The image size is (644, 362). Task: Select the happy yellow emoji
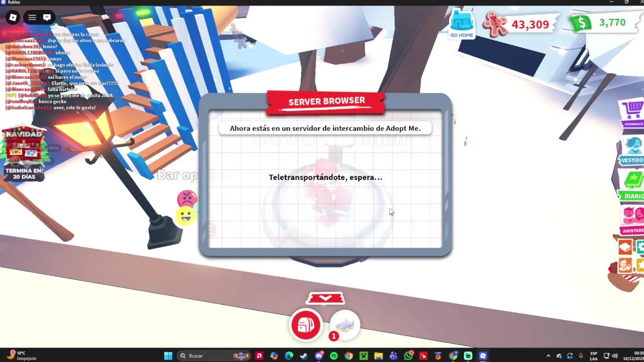[186, 216]
